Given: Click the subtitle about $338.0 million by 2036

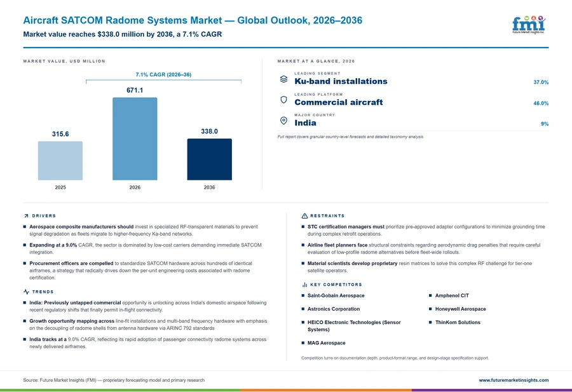Looking at the screenshot, I should [122, 34].
